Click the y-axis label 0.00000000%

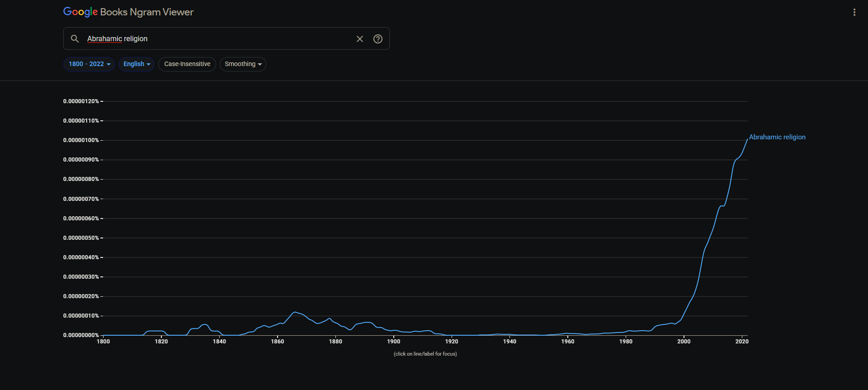coord(81,335)
